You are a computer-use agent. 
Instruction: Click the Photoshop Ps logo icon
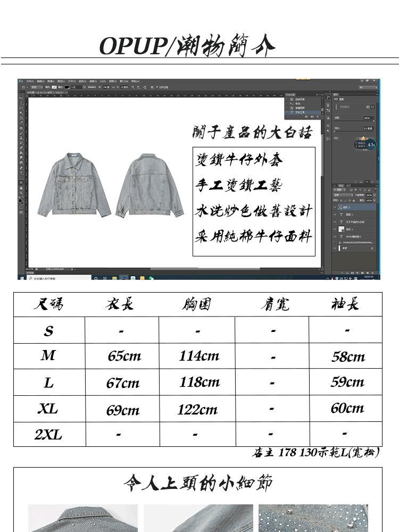click(21, 81)
